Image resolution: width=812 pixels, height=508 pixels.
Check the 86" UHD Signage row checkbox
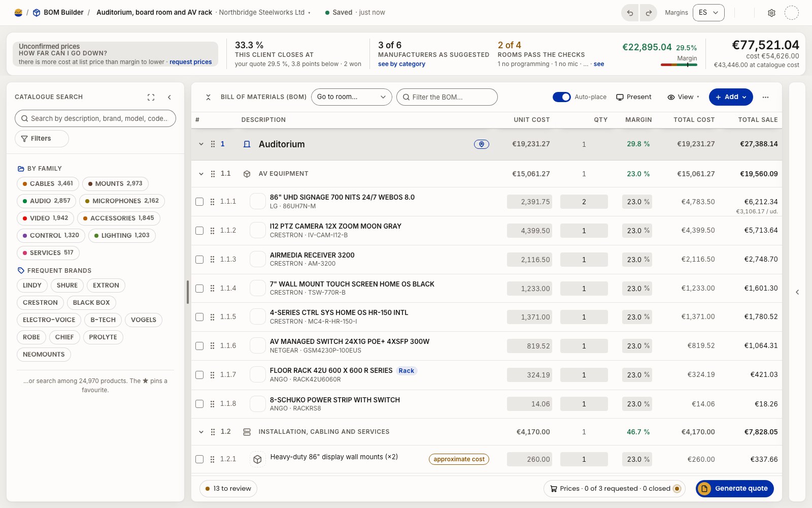[x=199, y=202]
